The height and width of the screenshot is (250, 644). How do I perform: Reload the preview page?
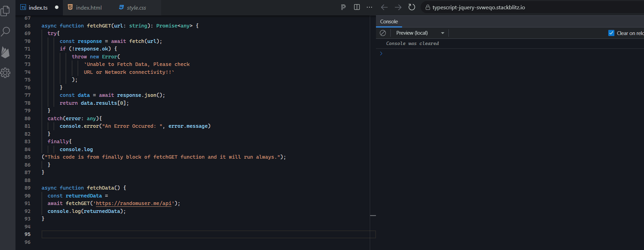click(x=412, y=7)
